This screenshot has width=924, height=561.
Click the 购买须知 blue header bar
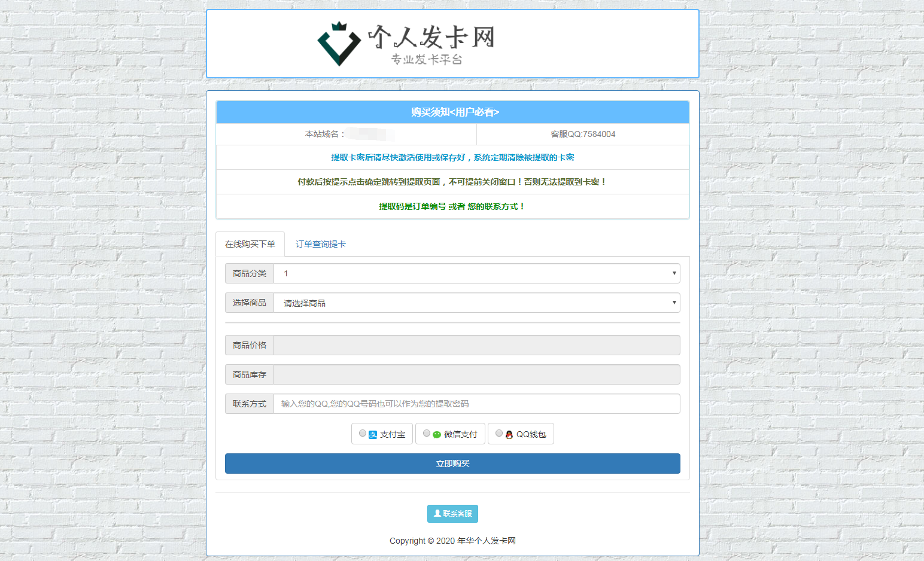click(x=452, y=112)
